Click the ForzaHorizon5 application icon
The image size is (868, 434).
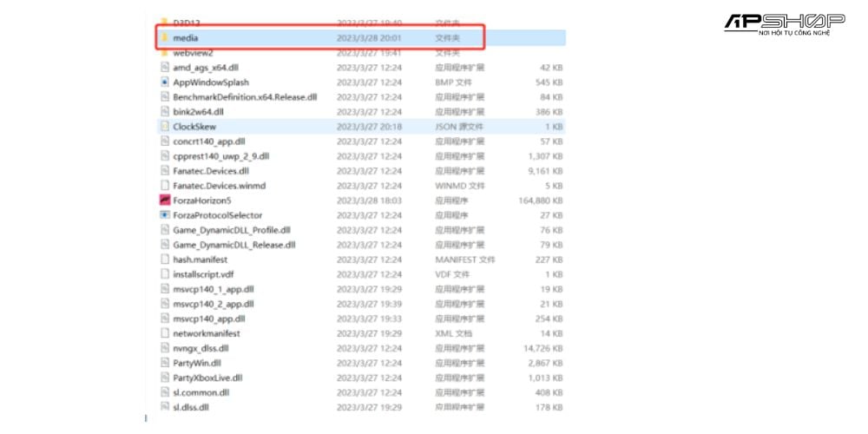point(165,201)
